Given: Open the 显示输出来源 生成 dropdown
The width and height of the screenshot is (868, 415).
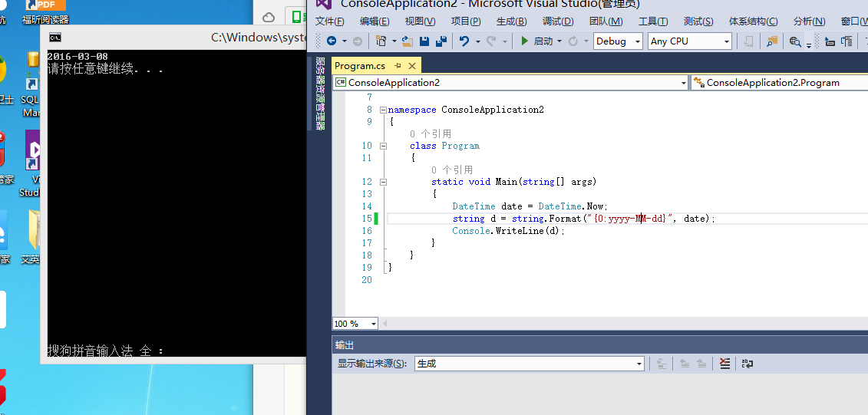Looking at the screenshot, I should [x=530, y=364].
